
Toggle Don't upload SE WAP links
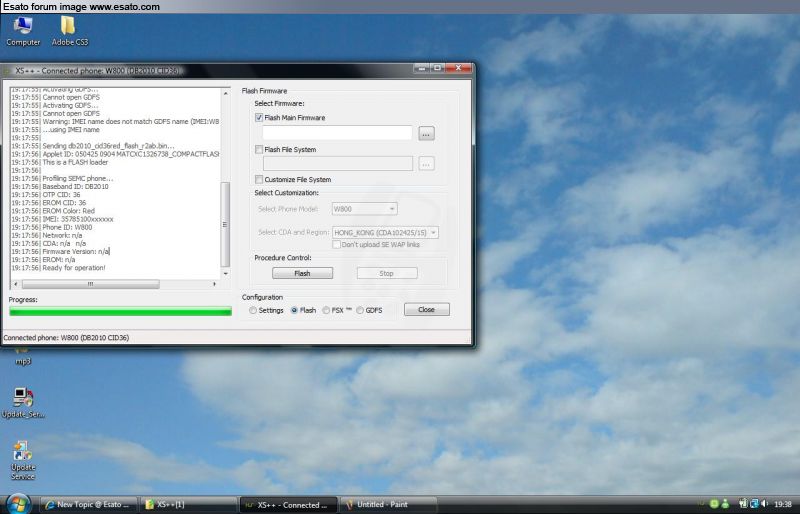pos(336,244)
